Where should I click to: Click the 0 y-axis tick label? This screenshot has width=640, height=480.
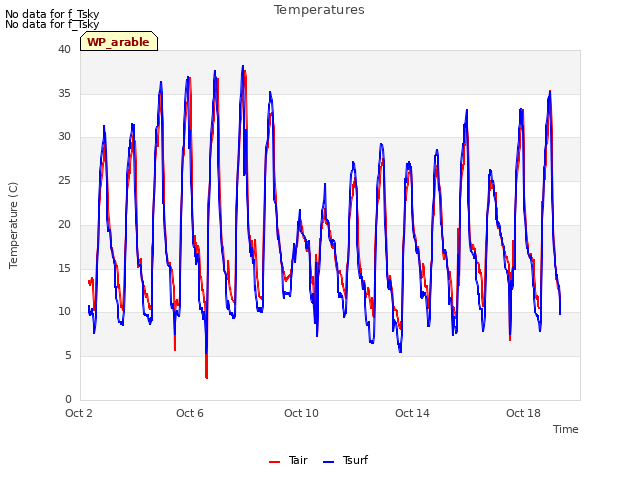pyautogui.click(x=68, y=399)
